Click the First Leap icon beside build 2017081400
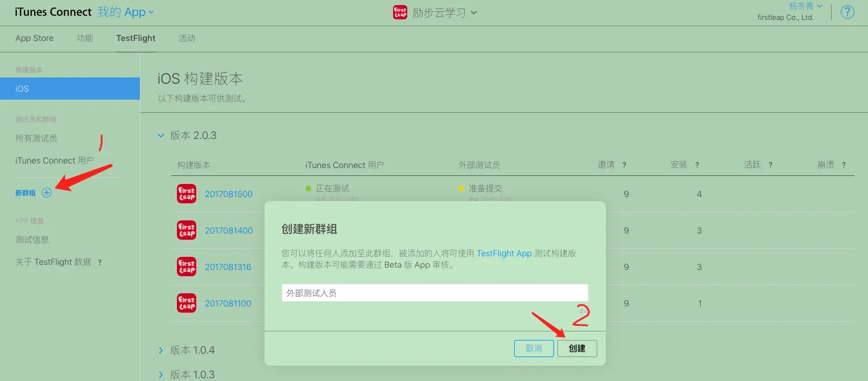 coord(186,230)
